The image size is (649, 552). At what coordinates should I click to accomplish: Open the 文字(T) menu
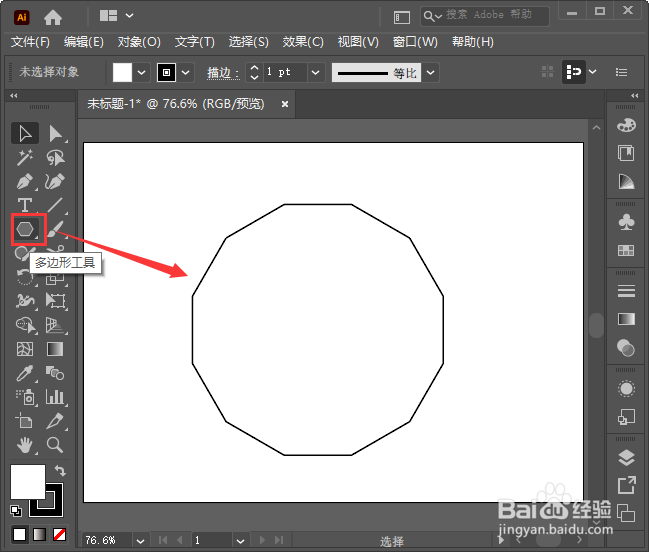point(195,42)
